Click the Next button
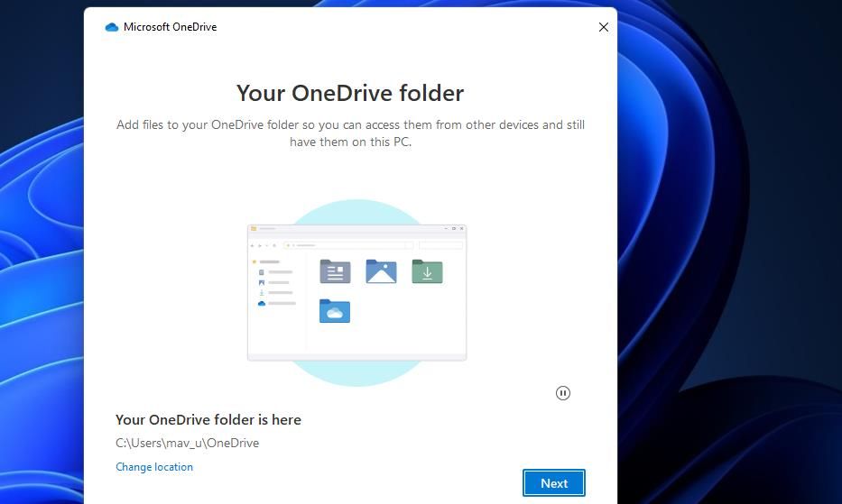This screenshot has height=504, width=842. pos(553,483)
